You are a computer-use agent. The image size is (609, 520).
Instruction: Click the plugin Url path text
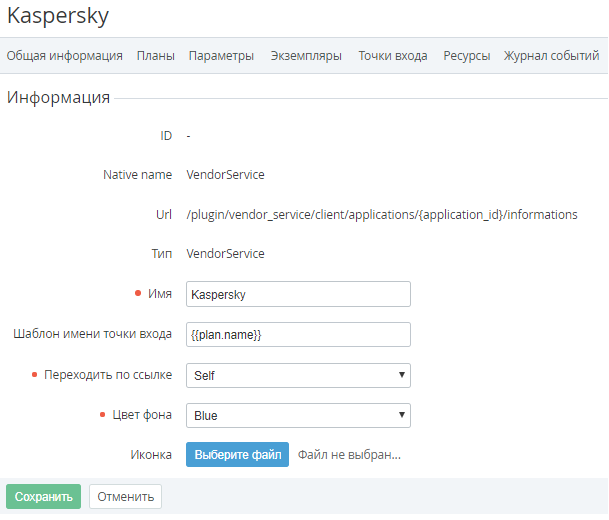382,215
